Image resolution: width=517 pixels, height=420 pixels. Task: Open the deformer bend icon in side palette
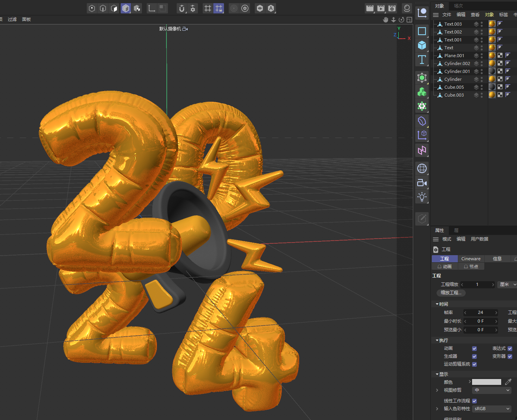[x=422, y=121]
